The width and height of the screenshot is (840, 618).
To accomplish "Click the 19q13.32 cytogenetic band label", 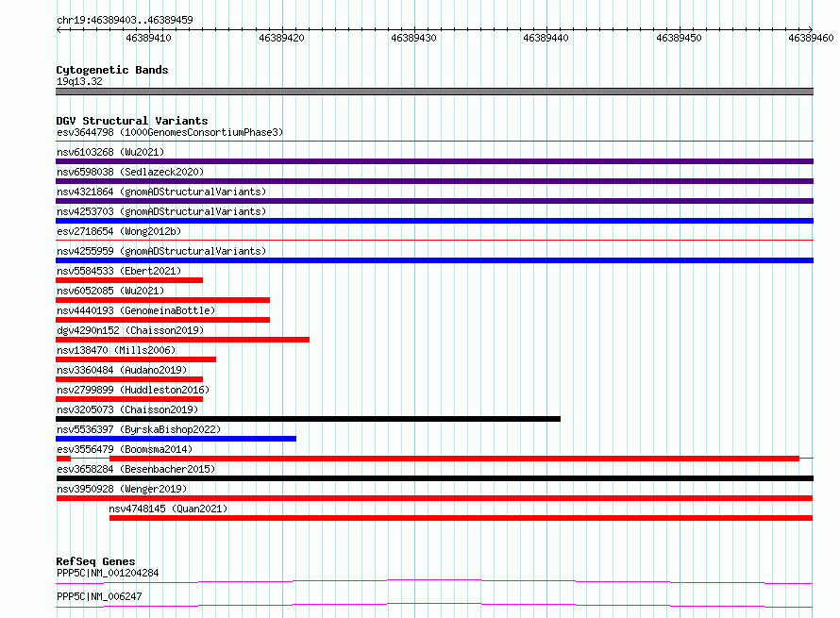I will click(79, 81).
